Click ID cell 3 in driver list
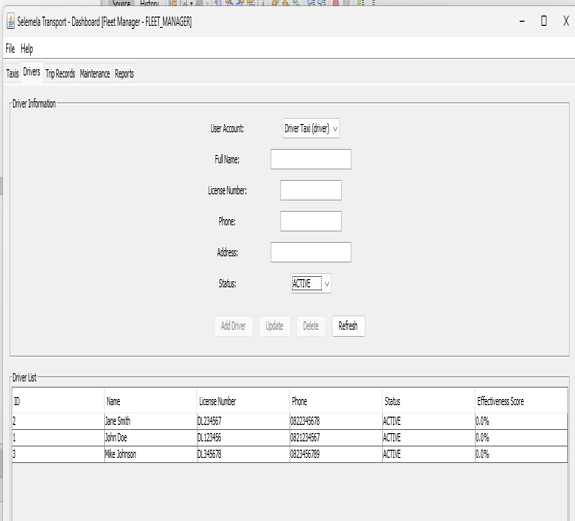 [x=58, y=454]
